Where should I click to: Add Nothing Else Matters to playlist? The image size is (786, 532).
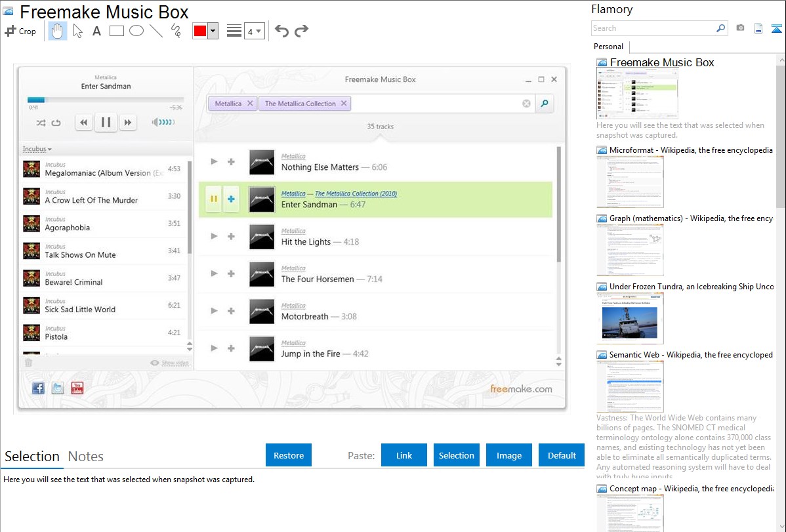pyautogui.click(x=231, y=161)
